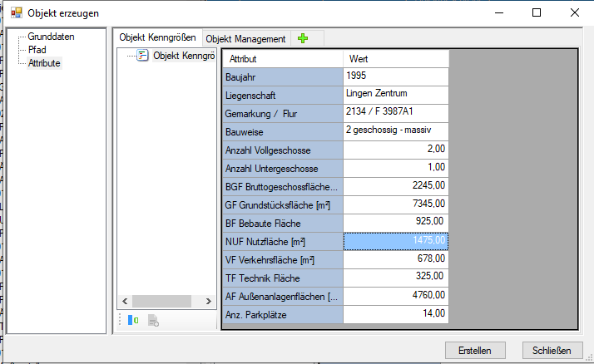The image size is (594, 364).
Task: Click the Anz. Parkplätze row label
Action: click(x=283, y=314)
